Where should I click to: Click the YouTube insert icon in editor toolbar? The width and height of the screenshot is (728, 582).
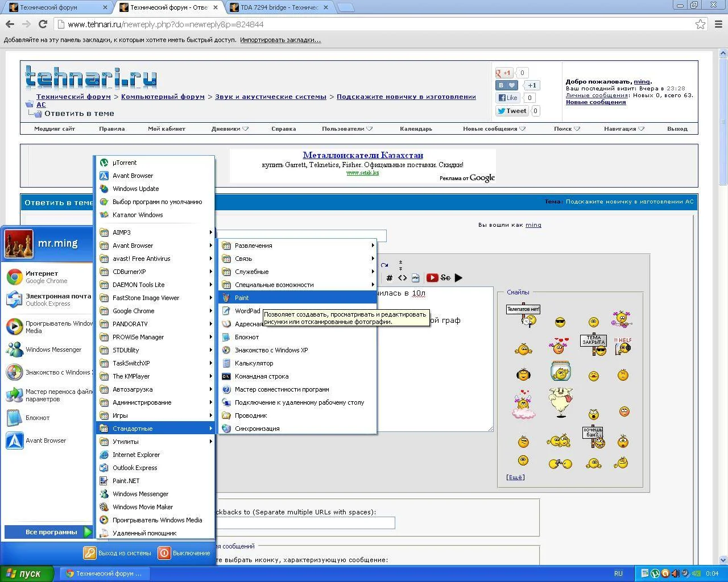(432, 278)
